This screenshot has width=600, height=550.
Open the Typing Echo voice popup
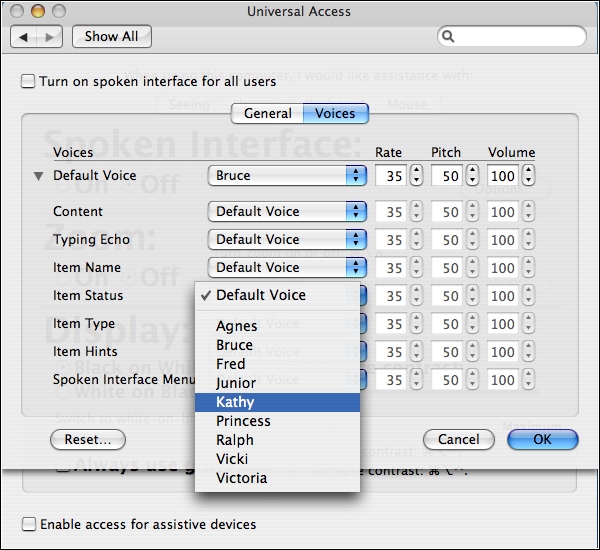(287, 239)
